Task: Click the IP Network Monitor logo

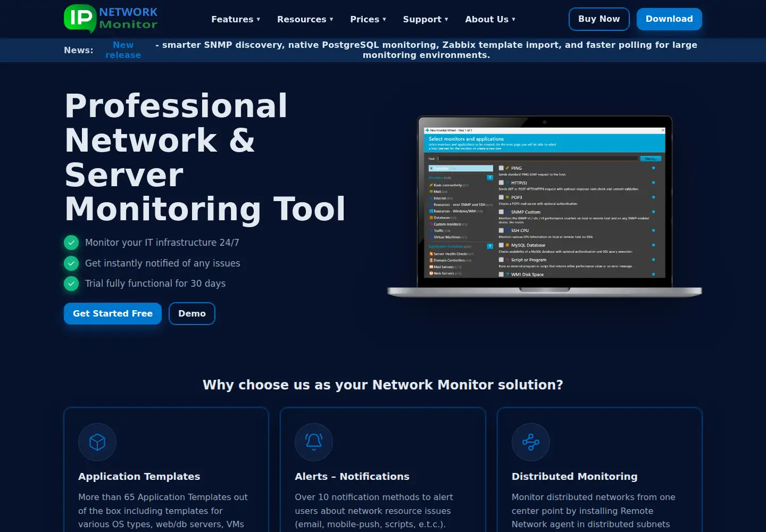Action: 111,19
